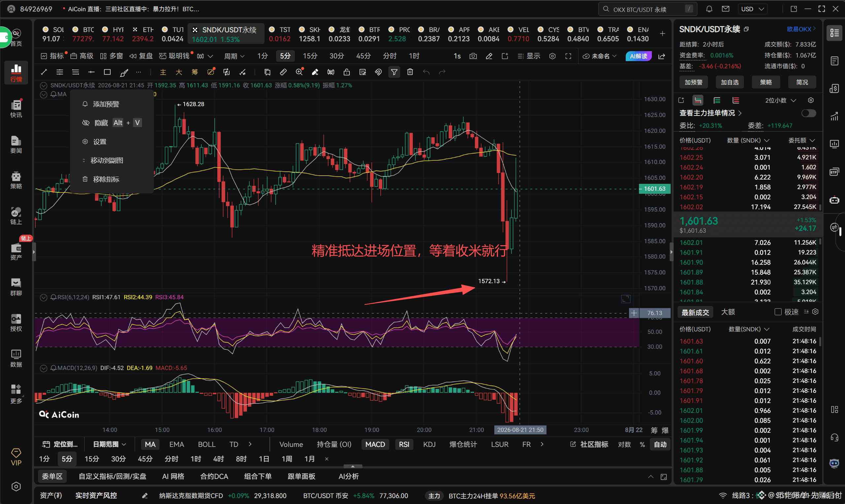Show the sell-only red order book view
Screen dimensions: 845x504
coord(736,100)
